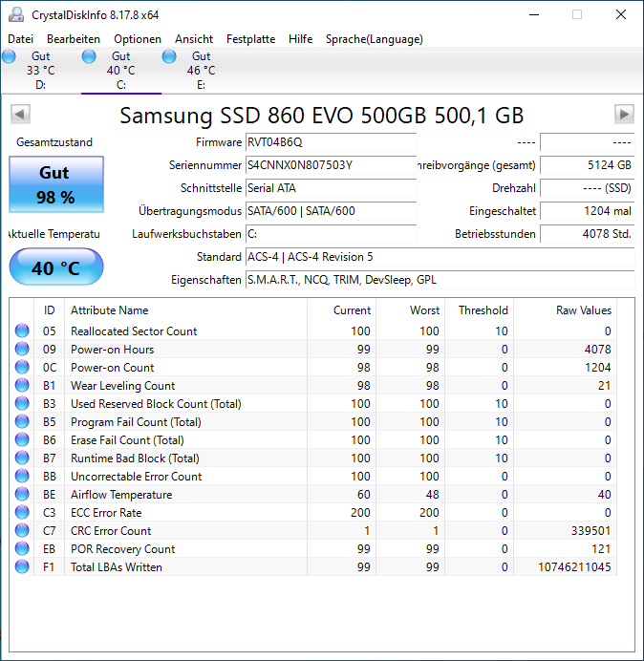Click the status orb for ECC Error Rate

(x=22, y=512)
